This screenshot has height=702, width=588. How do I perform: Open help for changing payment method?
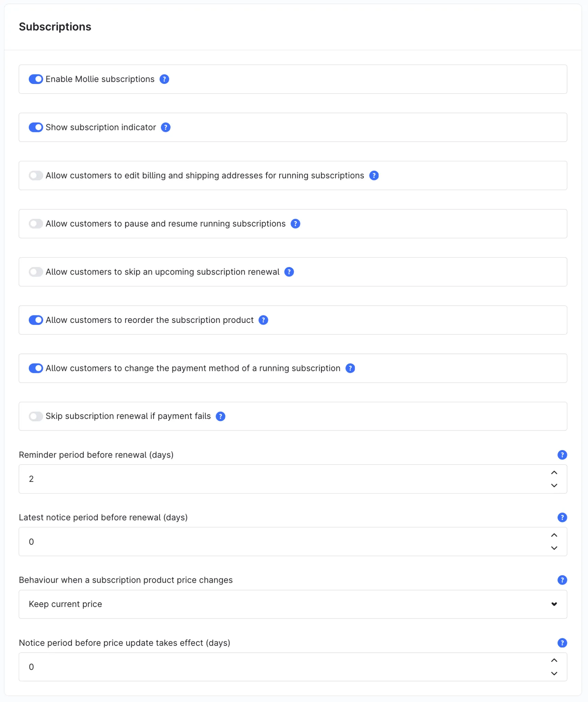pos(350,368)
